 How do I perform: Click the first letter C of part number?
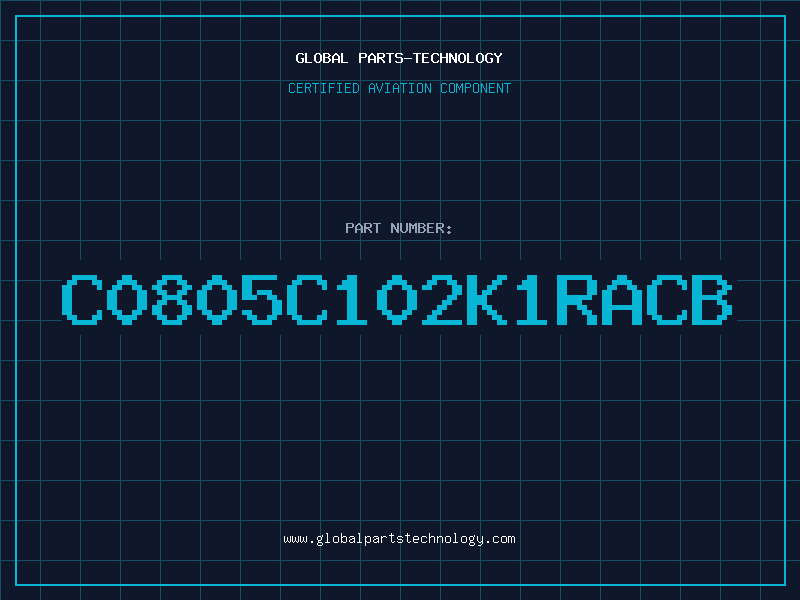pos(82,299)
